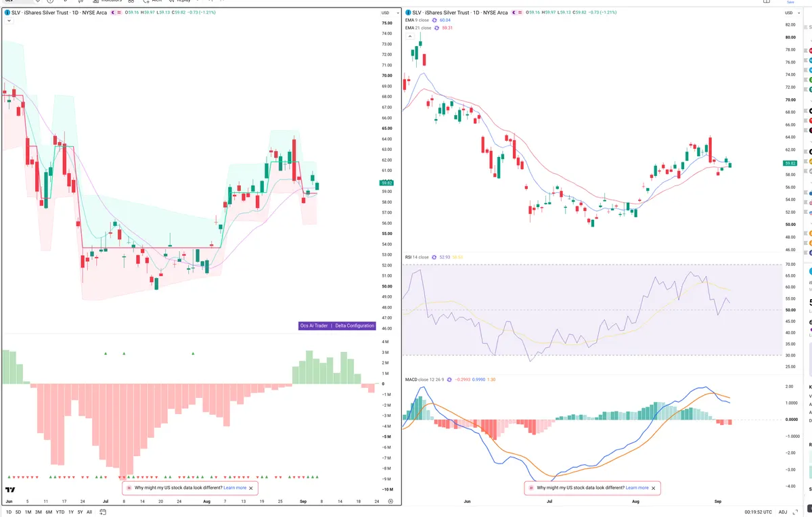Select the EMA 21 close indicator legend

pos(418,28)
